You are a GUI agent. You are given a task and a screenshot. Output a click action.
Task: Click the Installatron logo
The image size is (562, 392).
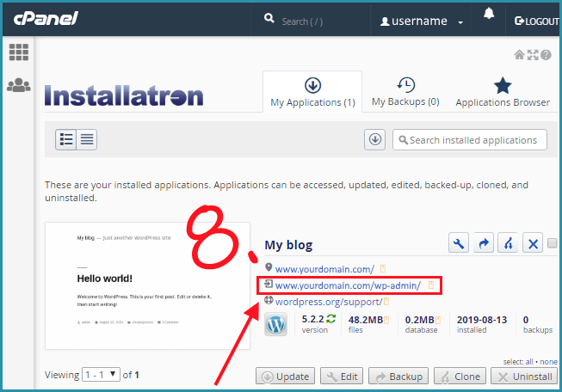124,95
